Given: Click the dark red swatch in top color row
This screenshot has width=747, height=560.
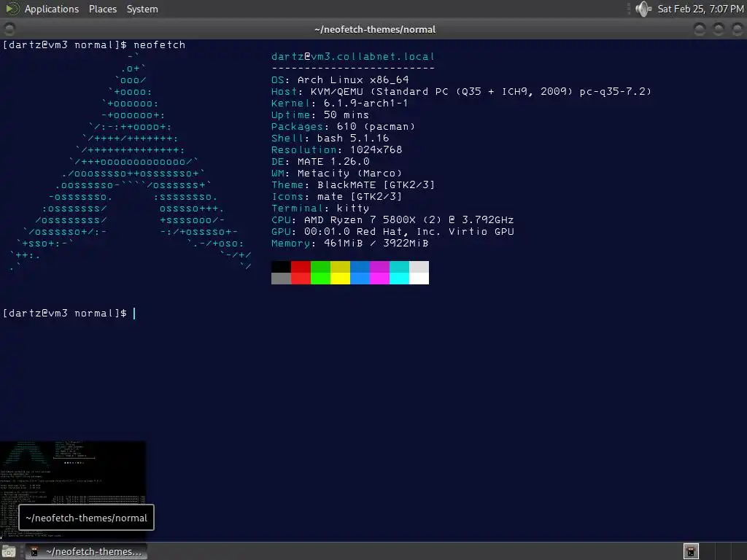Looking at the screenshot, I should [x=301, y=267].
